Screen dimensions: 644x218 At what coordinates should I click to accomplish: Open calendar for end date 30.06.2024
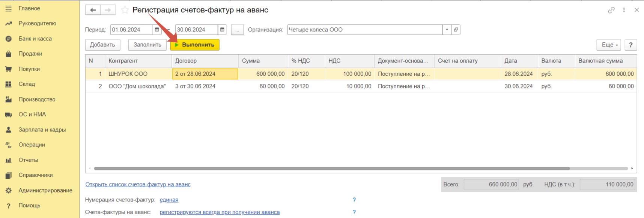[x=222, y=30]
